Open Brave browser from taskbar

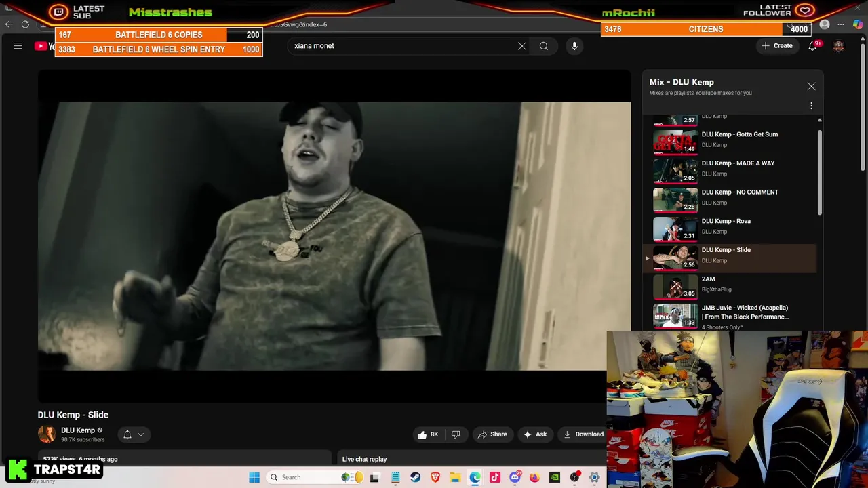click(435, 477)
